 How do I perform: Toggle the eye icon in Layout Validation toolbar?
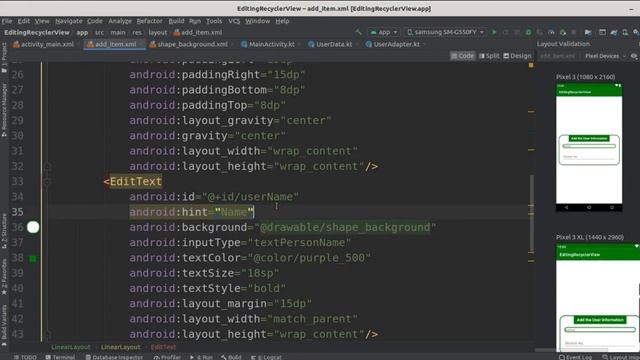(634, 56)
